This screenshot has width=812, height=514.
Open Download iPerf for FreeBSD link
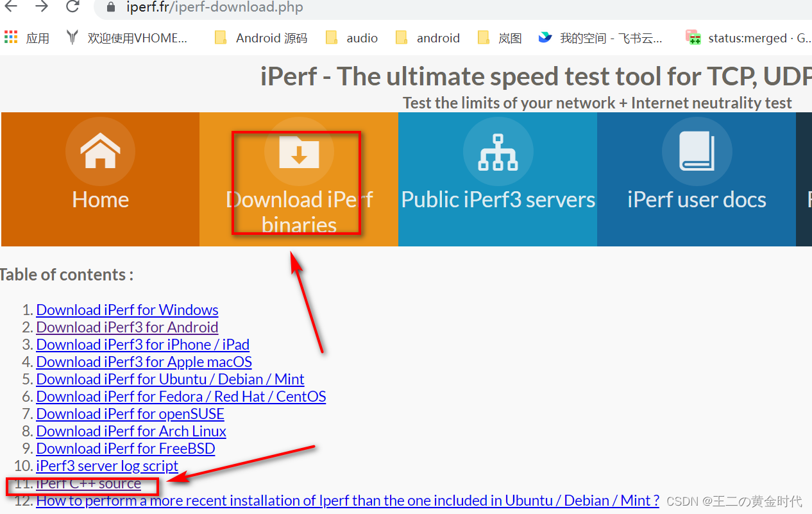[x=126, y=449]
